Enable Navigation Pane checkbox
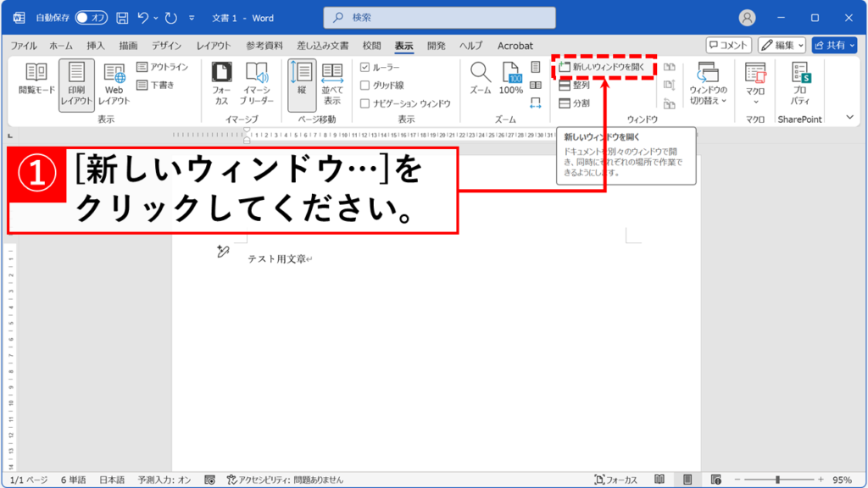The height and width of the screenshot is (488, 868). coord(365,103)
